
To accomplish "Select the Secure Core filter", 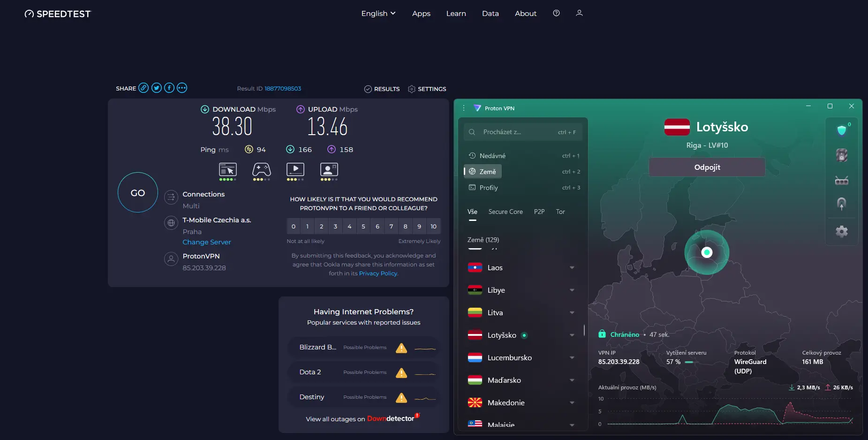I will (506, 212).
